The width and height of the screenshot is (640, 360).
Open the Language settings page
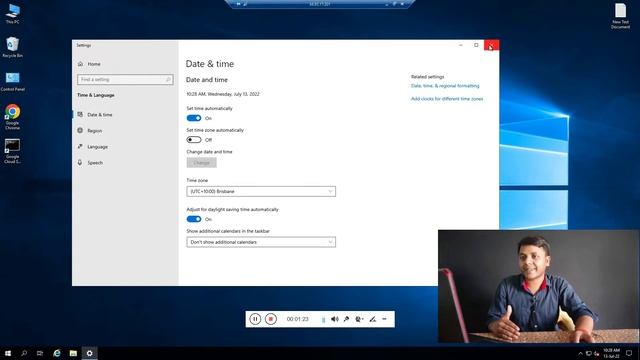(x=97, y=147)
